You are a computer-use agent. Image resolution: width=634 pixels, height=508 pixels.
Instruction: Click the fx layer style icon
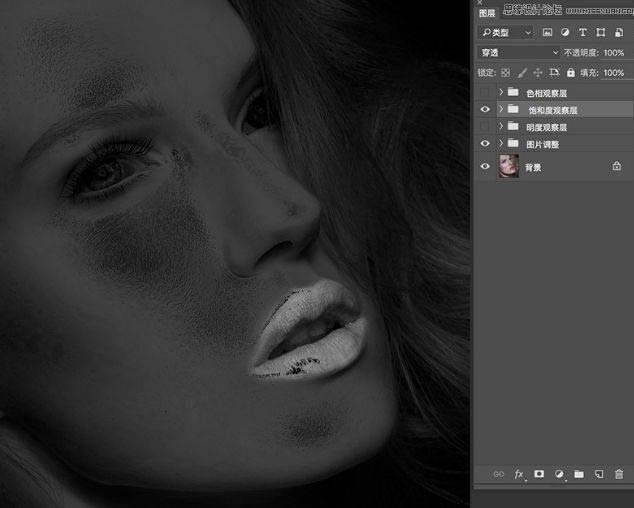[x=519, y=474]
